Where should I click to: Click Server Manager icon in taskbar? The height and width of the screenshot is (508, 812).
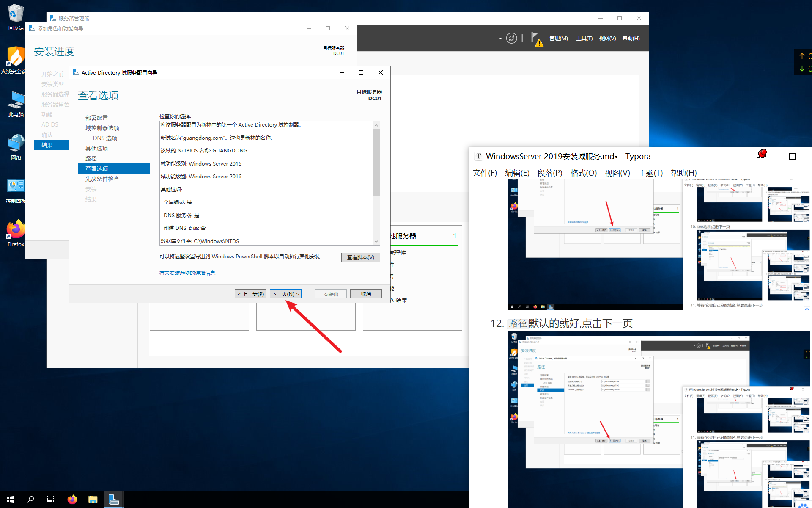point(113,500)
